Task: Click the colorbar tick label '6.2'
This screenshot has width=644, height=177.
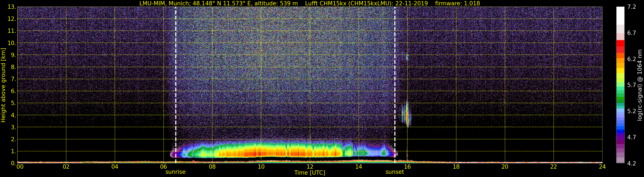Action: 632,59
